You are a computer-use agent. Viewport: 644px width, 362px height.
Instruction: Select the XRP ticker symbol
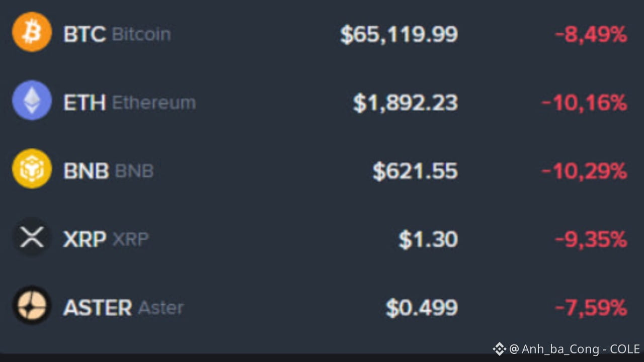(x=85, y=239)
